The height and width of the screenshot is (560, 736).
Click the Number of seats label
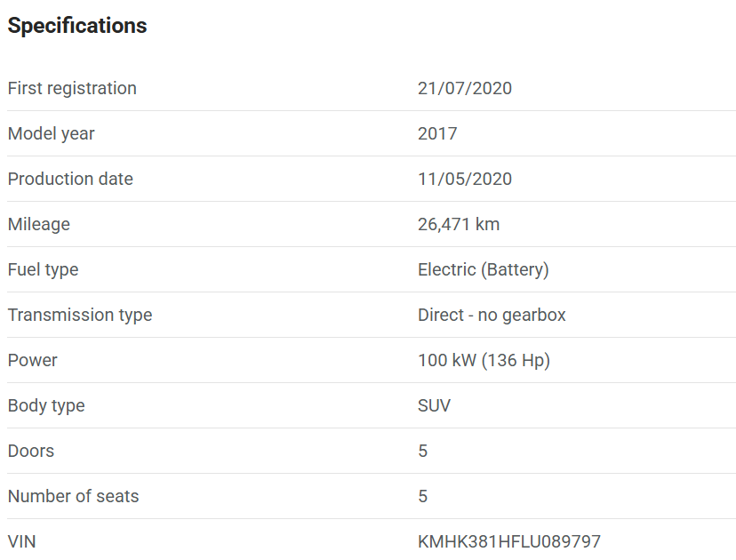click(74, 496)
